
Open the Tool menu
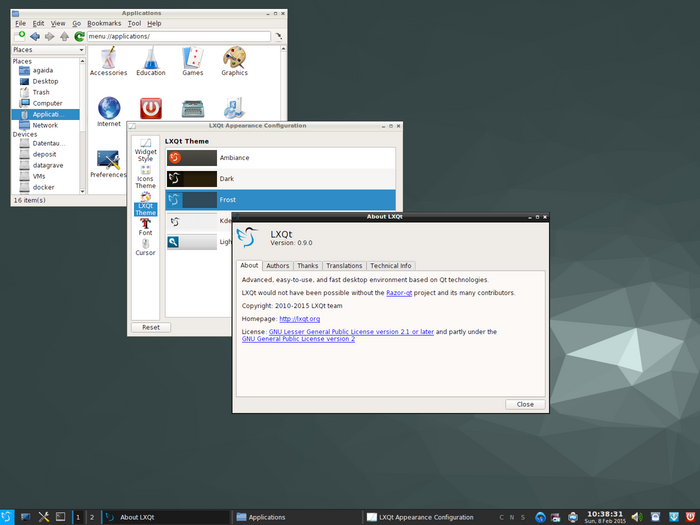(x=134, y=23)
